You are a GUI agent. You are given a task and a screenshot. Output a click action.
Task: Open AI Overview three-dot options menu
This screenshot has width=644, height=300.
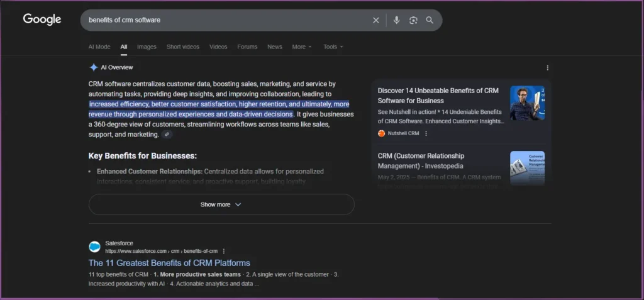548,68
